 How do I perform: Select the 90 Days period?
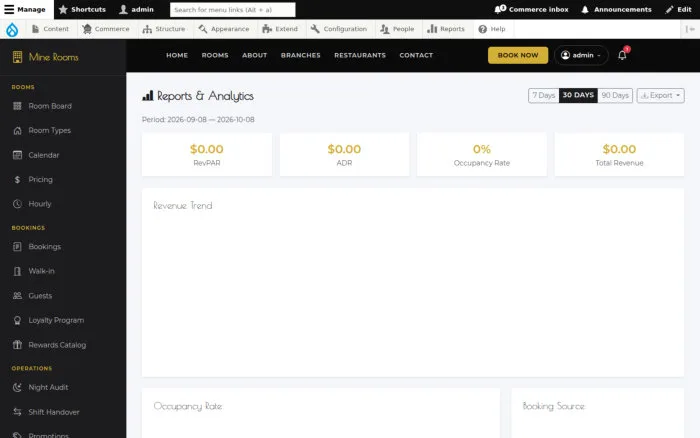tap(615, 96)
